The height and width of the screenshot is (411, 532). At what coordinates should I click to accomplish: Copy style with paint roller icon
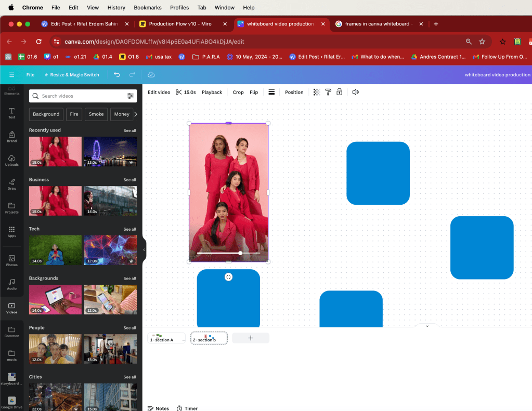[328, 92]
